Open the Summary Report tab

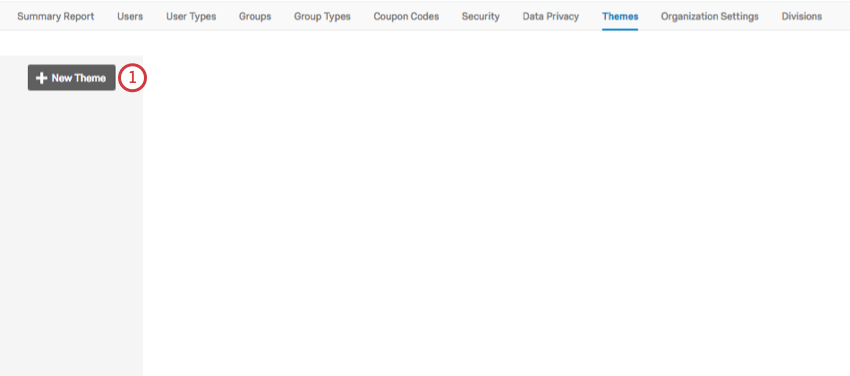56,16
